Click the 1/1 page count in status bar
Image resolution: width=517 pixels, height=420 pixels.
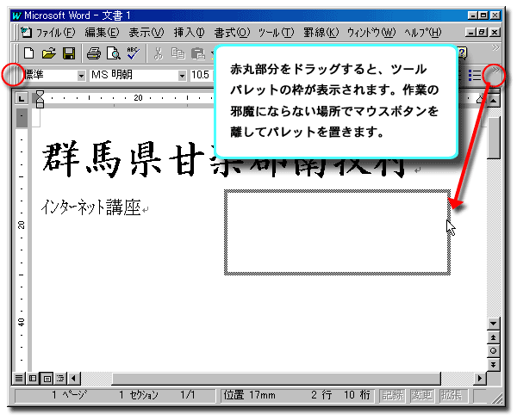tap(188, 395)
